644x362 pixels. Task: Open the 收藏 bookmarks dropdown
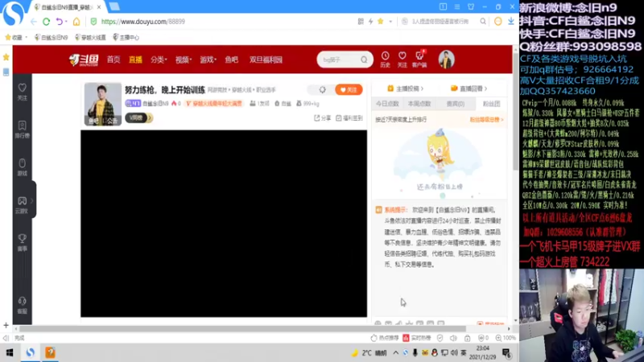click(x=16, y=37)
